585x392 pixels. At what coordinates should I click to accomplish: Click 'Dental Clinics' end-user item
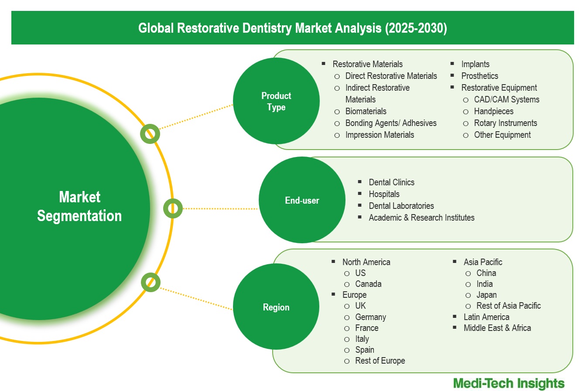click(391, 182)
